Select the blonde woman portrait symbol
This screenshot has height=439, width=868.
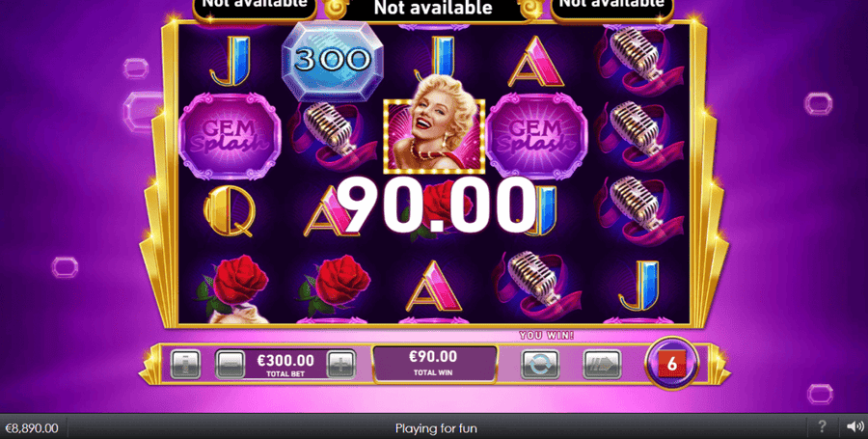coord(435,127)
